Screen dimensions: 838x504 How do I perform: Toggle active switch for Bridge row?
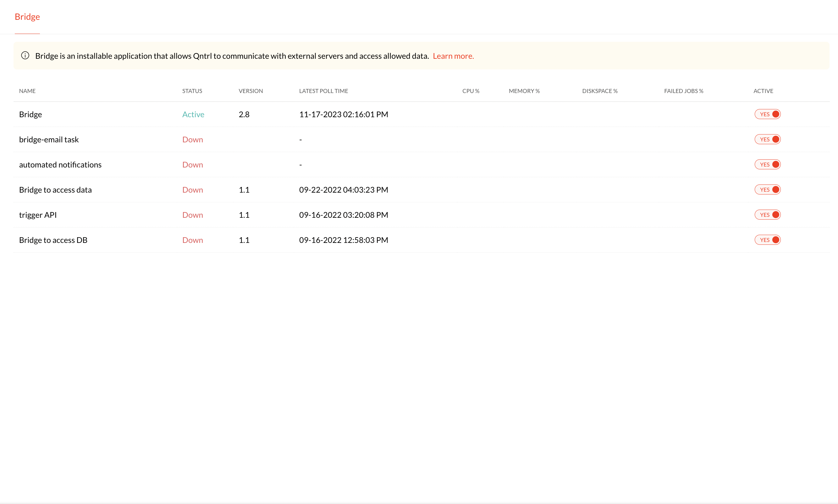coord(767,114)
